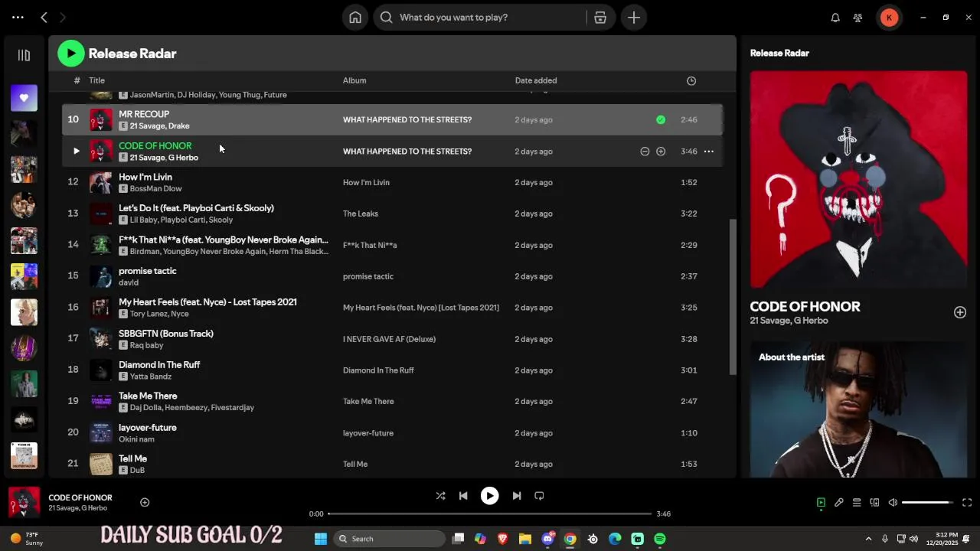Open the notifications bell
The width and height of the screenshot is (980, 551).
[x=835, y=18]
